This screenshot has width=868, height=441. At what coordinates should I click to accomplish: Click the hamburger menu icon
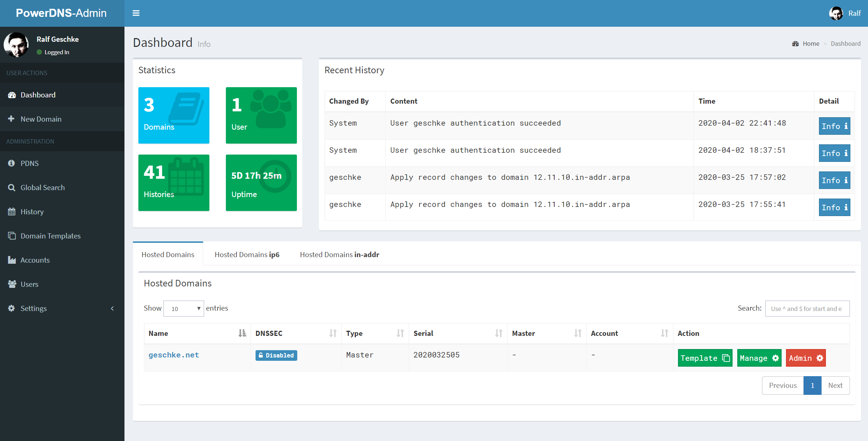(x=136, y=13)
